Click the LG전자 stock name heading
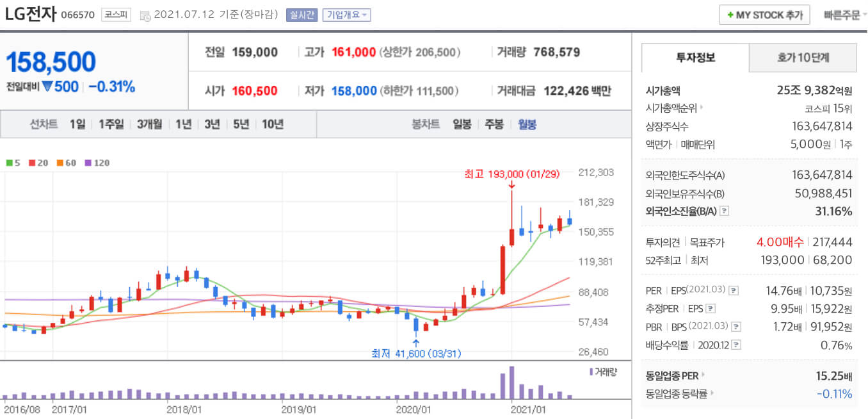 tap(31, 14)
